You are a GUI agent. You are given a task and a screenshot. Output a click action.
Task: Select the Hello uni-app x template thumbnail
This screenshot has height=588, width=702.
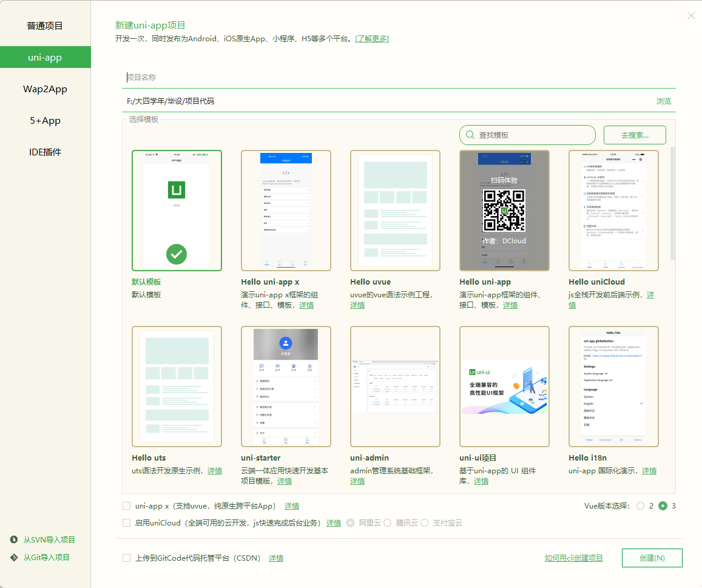click(286, 211)
